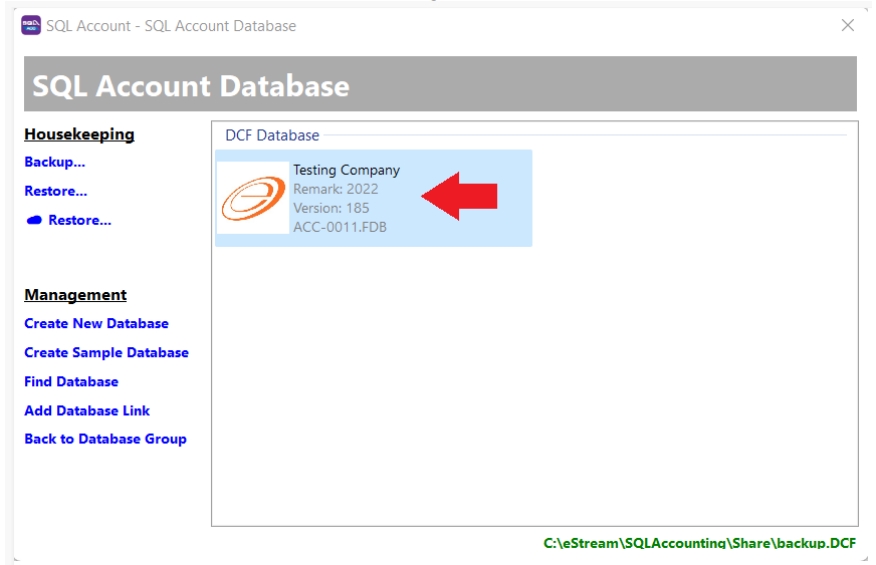Click the Housekeeping section heading
This screenshot has width=876, height=565.
pos(79,134)
